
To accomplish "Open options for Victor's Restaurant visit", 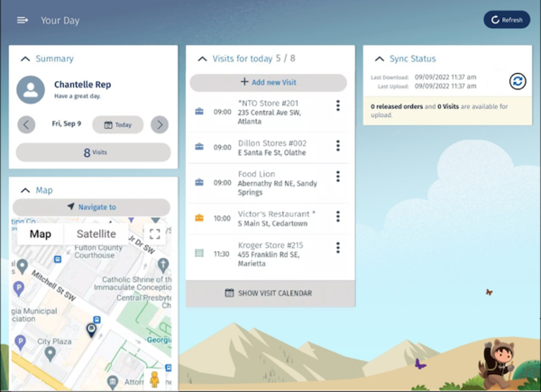I will pyautogui.click(x=338, y=216).
